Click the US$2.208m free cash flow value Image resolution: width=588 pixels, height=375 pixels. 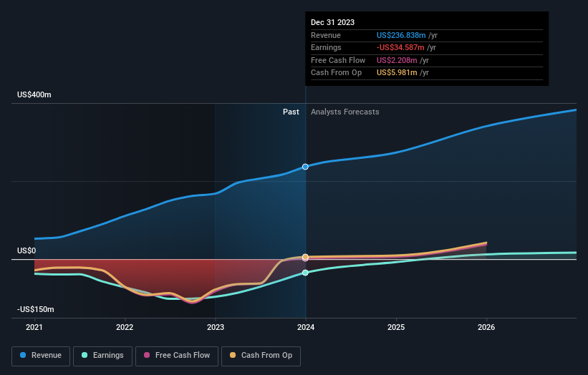397,60
